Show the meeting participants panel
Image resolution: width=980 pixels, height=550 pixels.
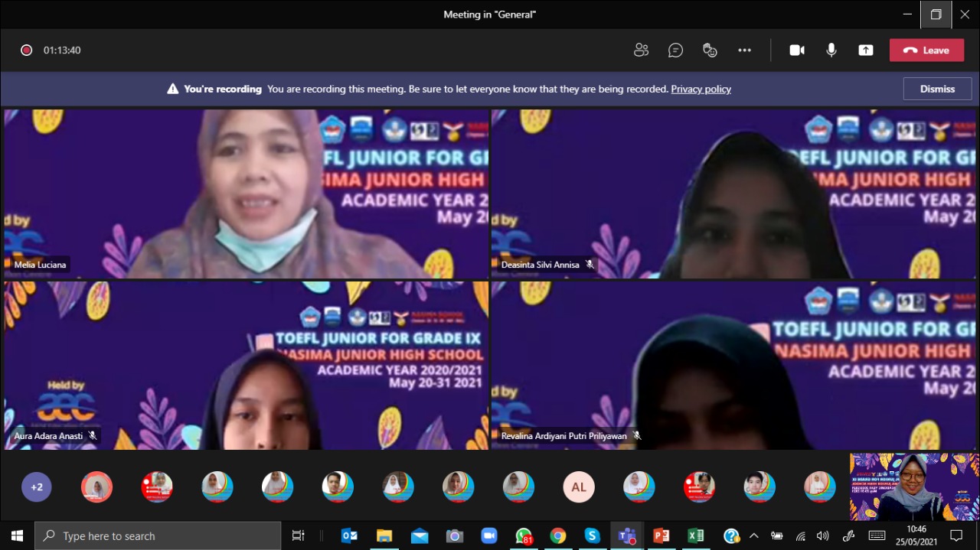641,50
